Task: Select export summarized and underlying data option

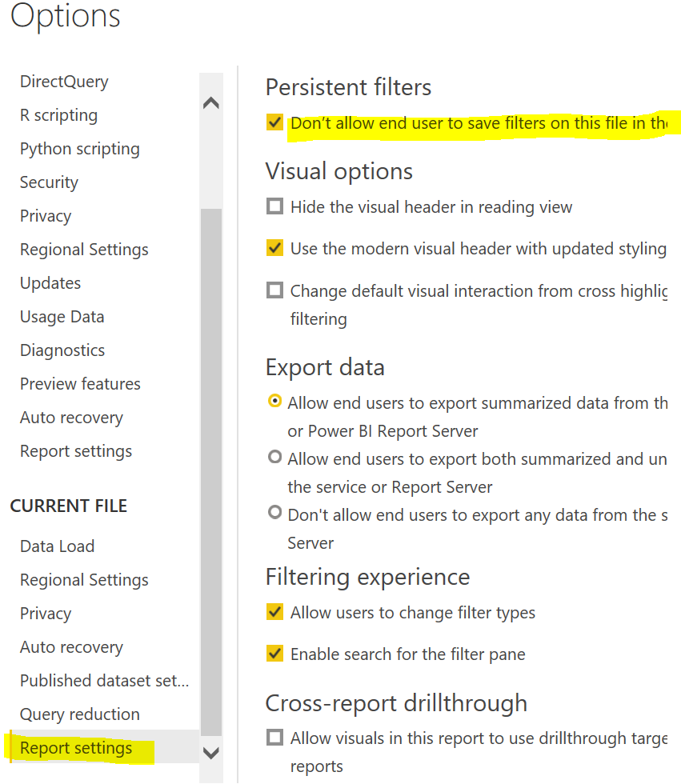Action: pyautogui.click(x=275, y=458)
